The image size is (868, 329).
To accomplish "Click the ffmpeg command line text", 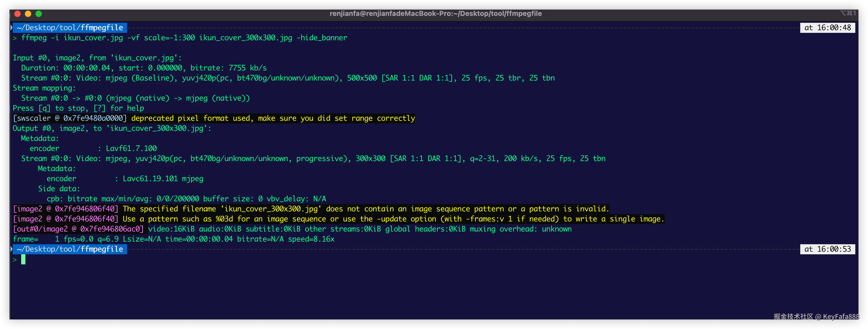I will click(x=184, y=38).
